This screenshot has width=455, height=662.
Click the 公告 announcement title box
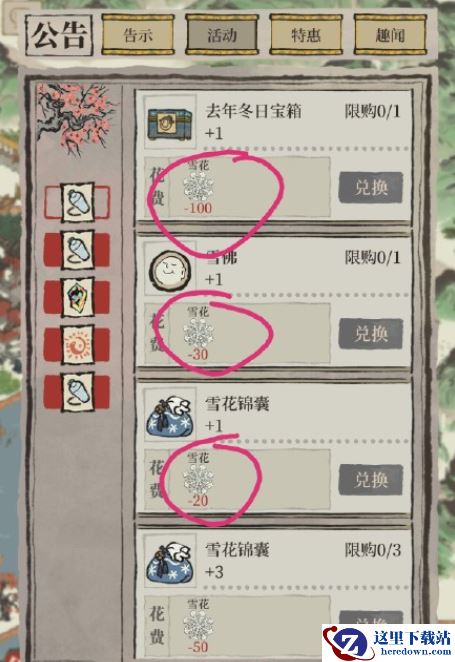[x=59, y=35]
